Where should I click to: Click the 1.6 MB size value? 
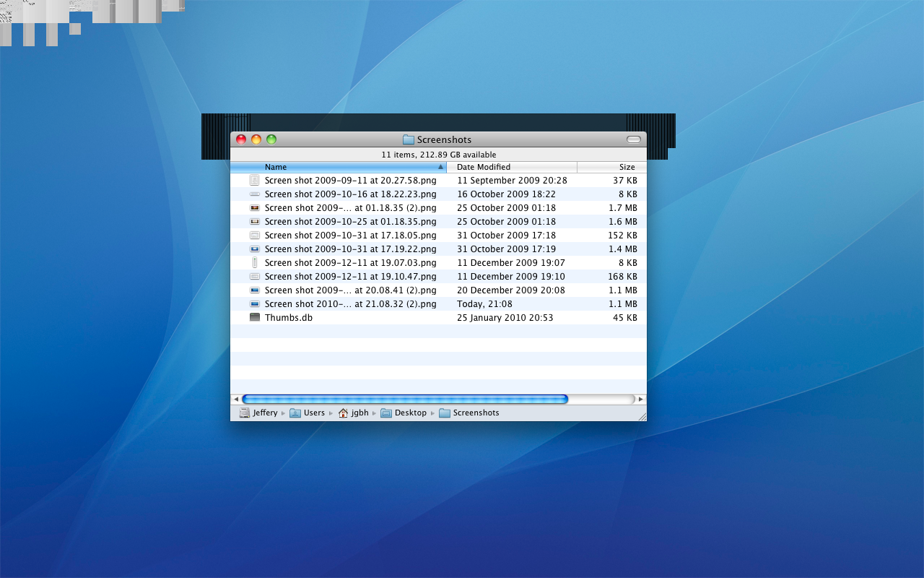623,222
